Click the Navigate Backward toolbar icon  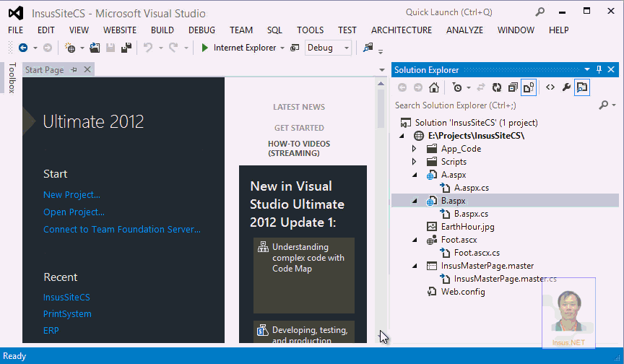(x=23, y=48)
